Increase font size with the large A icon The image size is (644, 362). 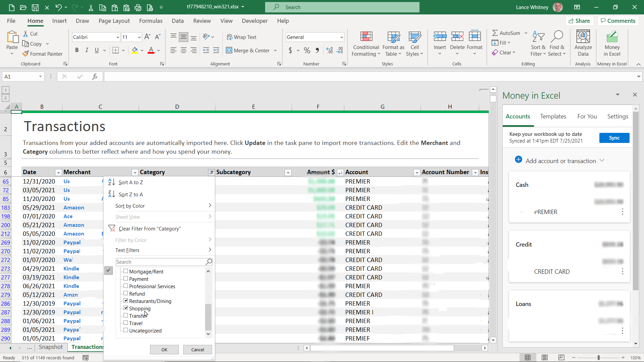point(147,37)
